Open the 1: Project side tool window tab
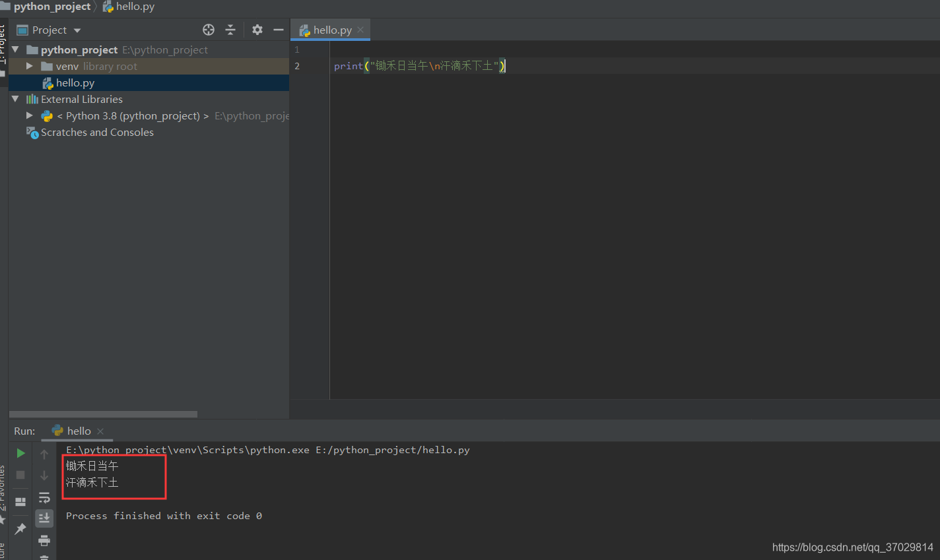This screenshot has height=560, width=940. tap(3, 45)
